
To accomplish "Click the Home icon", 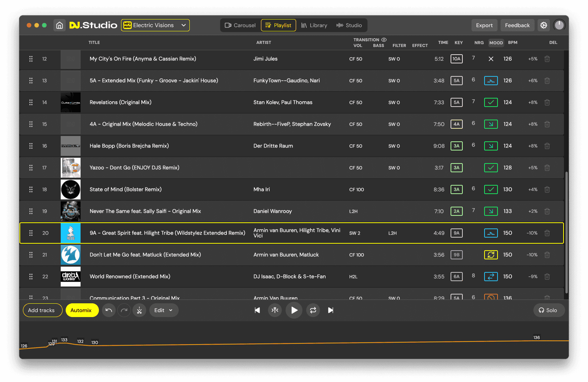I will [60, 25].
